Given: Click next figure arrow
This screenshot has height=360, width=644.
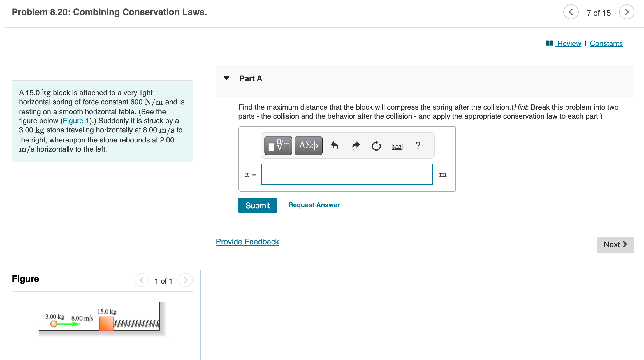Looking at the screenshot, I should 186,280.
